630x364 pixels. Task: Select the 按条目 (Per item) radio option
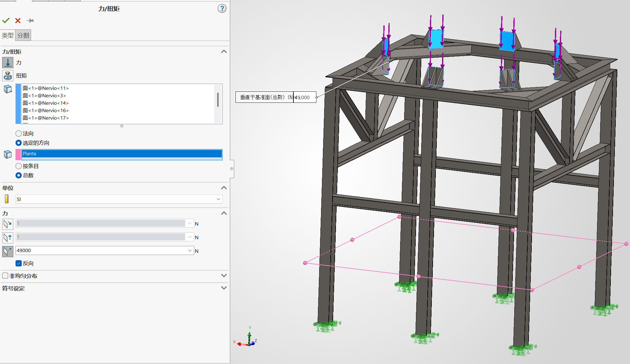coord(19,166)
